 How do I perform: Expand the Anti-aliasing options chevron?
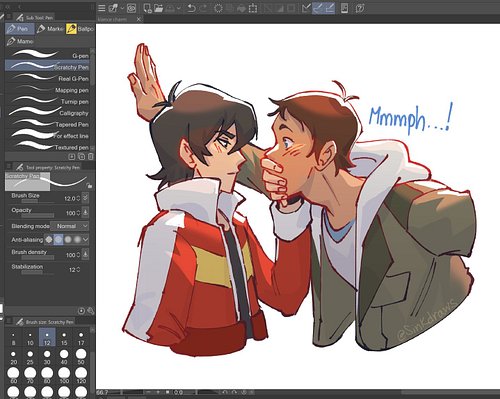[x=85, y=239]
